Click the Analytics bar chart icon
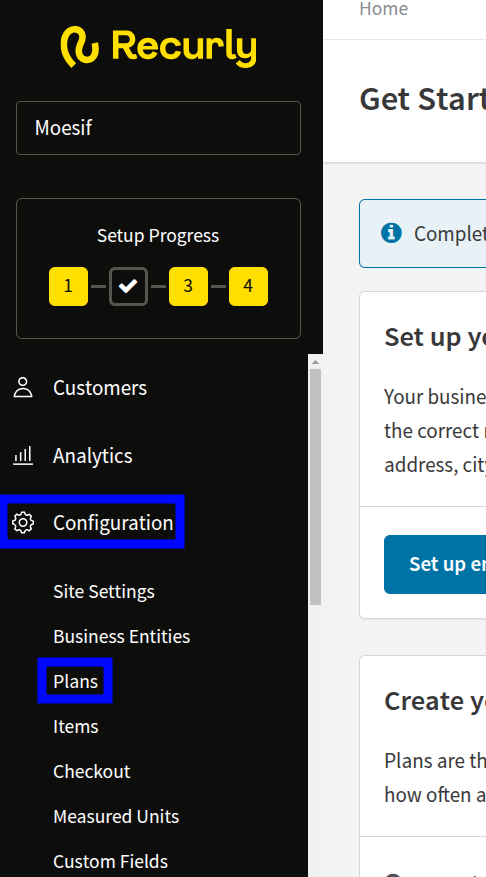Image resolution: width=486 pixels, height=877 pixels. coord(23,456)
